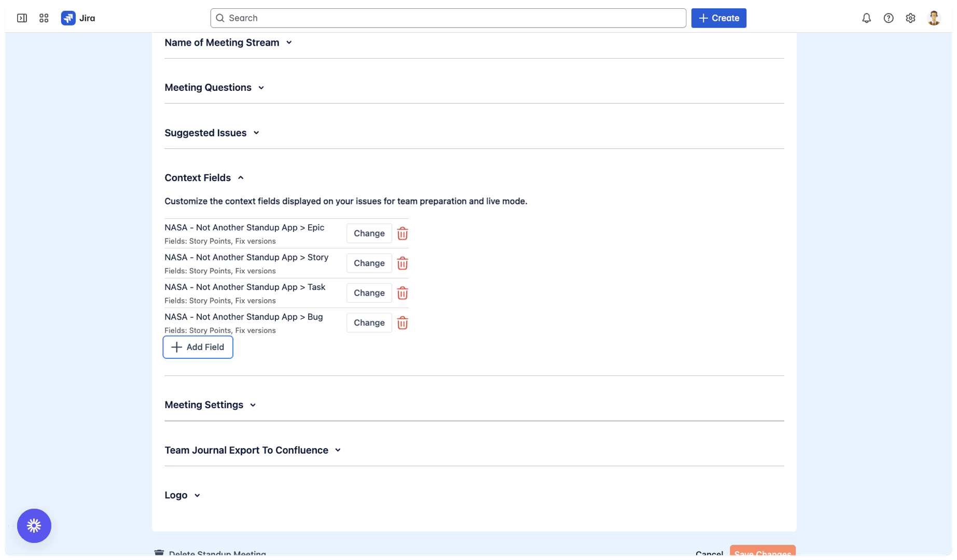
Task: Click Change for the Task row
Action: 369,293
